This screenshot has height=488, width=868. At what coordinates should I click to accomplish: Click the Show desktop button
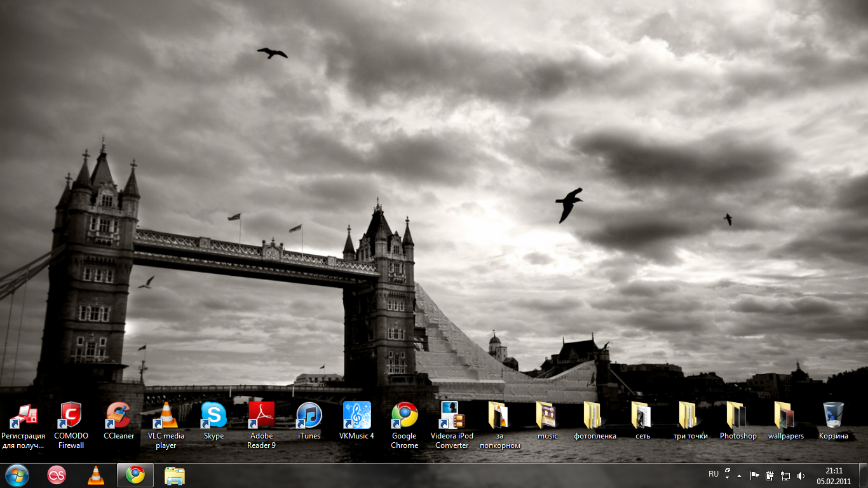[863, 475]
